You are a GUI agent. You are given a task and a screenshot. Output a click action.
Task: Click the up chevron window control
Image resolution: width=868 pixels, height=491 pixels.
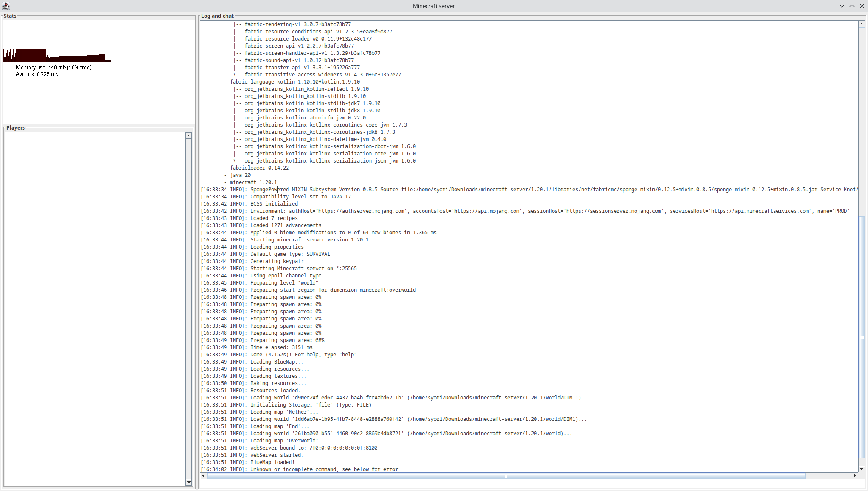click(x=852, y=6)
